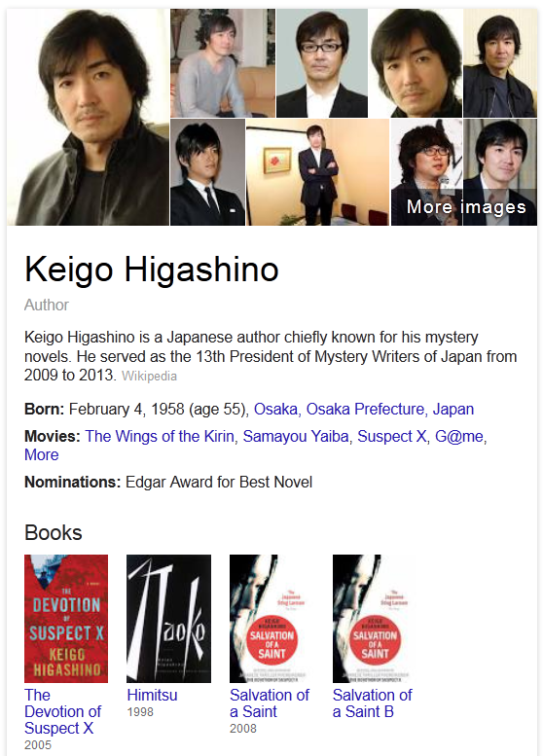Click the Japan link
The image size is (543, 756).
[x=453, y=409]
